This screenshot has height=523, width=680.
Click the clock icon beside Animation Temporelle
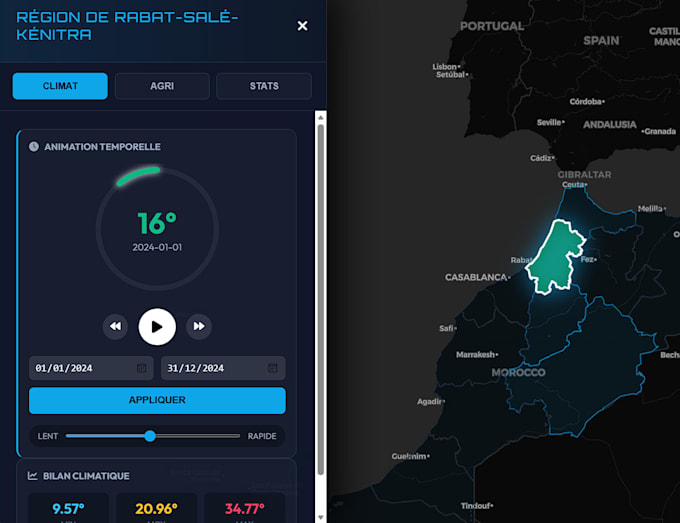34,147
